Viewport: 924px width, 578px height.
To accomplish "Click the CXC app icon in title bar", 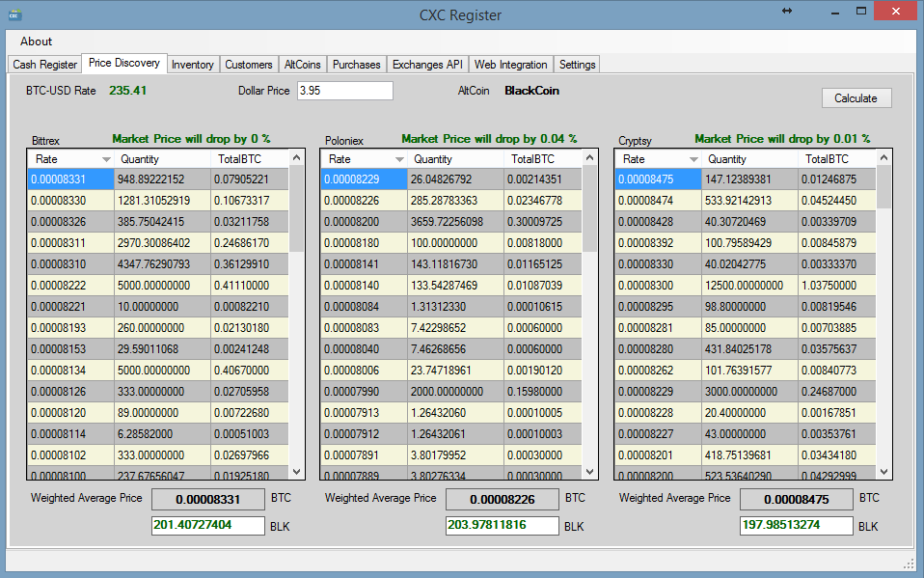I will click(14, 14).
